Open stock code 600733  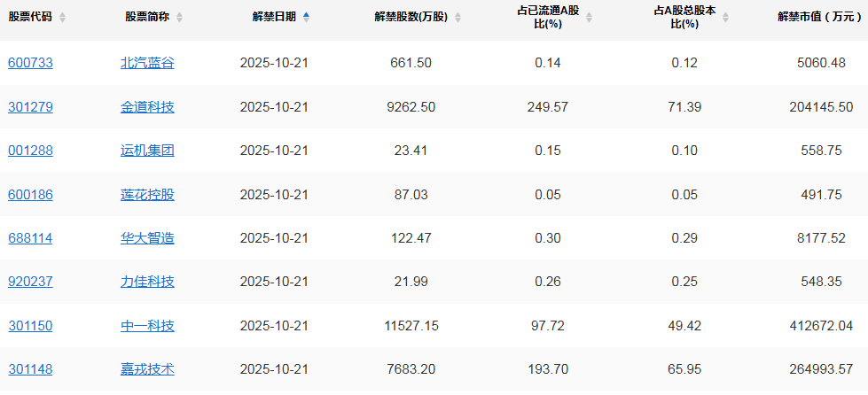[30, 63]
